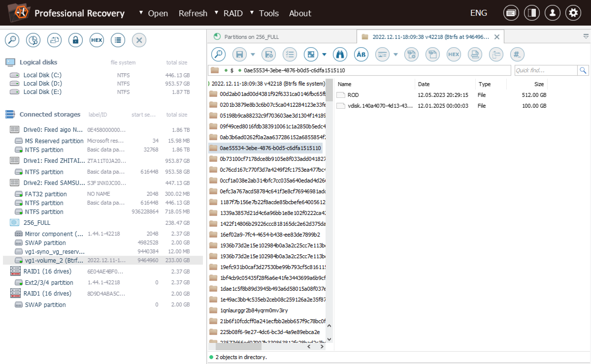
Task: Open folder 1qnlaurggr2b84yqrm0mv3iry
Action: (249, 310)
